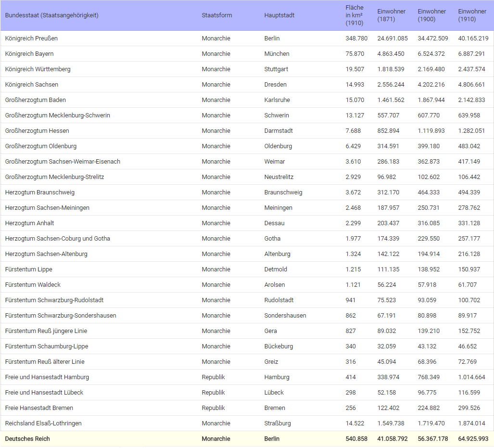Viewport: 494px width, 448px height.
Task: Click the capital Detmold cell
Action: coord(276,269)
